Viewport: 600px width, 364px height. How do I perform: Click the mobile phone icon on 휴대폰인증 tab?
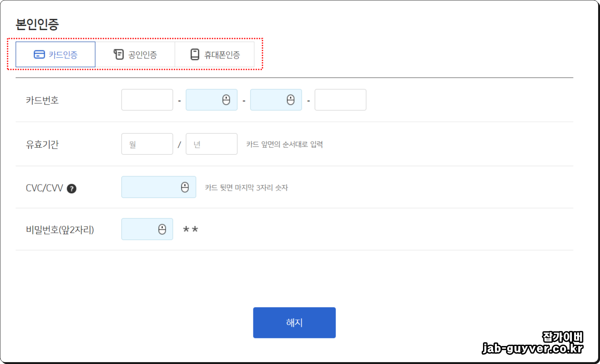[x=195, y=54]
